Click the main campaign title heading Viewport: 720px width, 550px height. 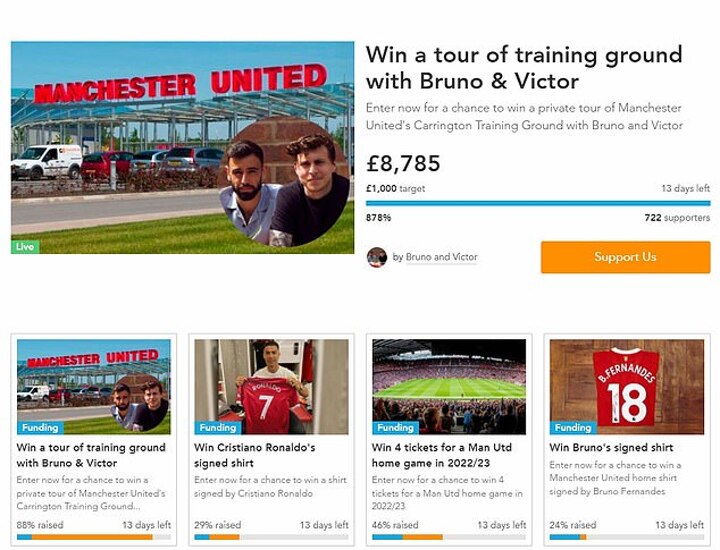[x=524, y=68]
